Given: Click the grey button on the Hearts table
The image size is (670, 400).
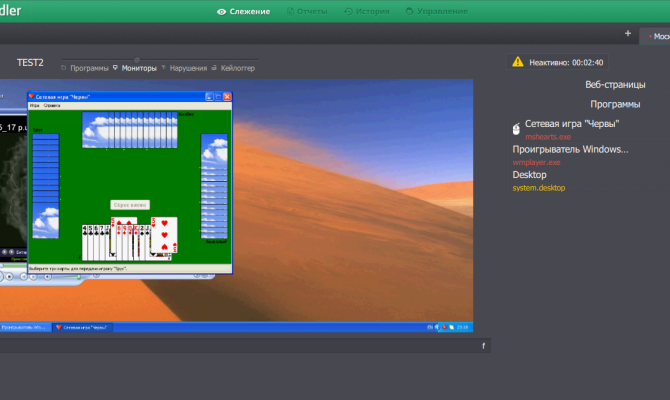Looking at the screenshot, I should [130, 205].
